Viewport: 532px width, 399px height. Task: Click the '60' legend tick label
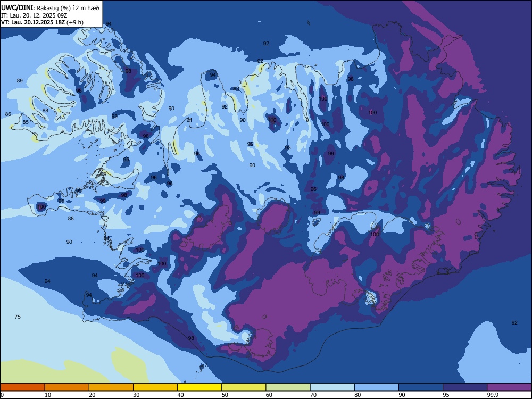[269, 395]
